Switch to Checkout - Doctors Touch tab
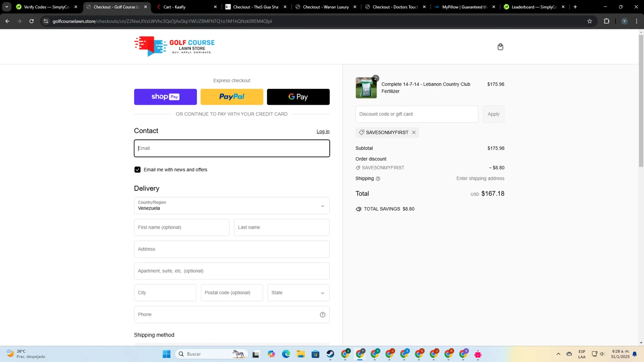 (x=395, y=7)
